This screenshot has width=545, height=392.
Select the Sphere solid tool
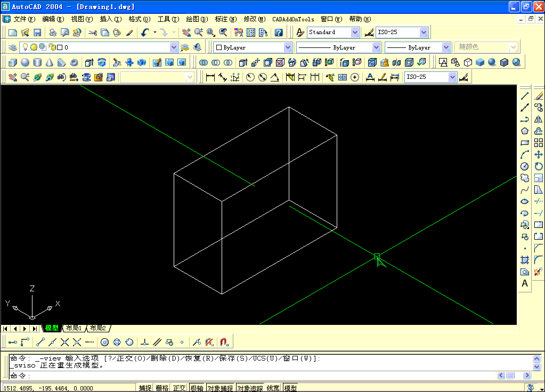(25, 62)
